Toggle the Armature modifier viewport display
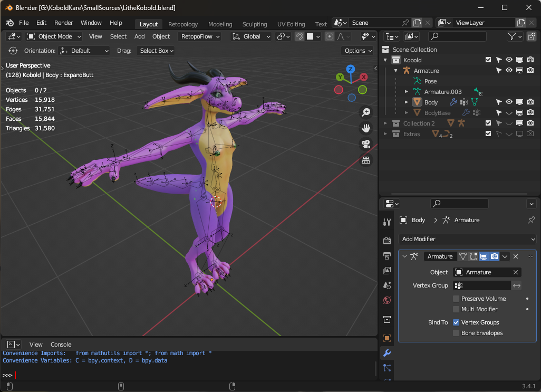541x392 pixels. (484, 256)
